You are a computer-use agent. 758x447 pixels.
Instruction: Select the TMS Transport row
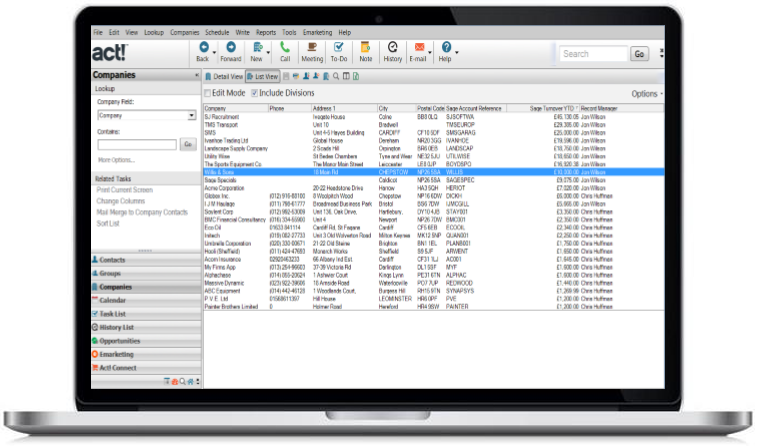pyautogui.click(x=434, y=125)
